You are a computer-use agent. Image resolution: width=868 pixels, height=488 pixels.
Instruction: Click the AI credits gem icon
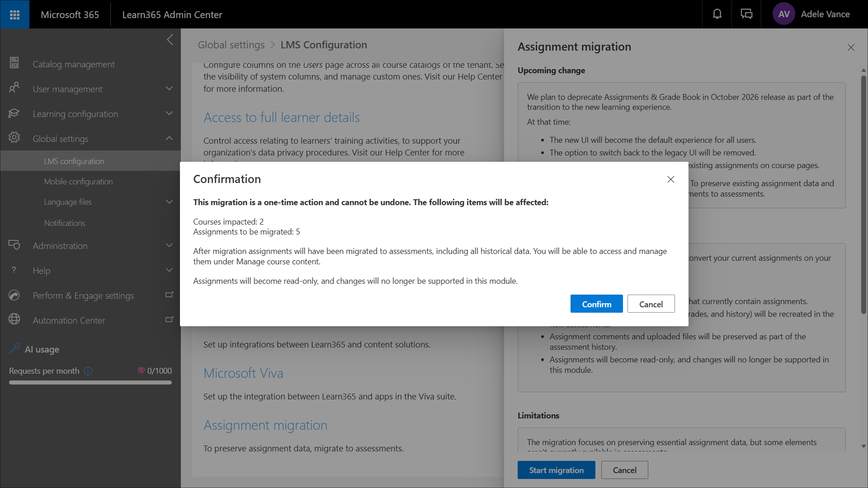tap(141, 371)
